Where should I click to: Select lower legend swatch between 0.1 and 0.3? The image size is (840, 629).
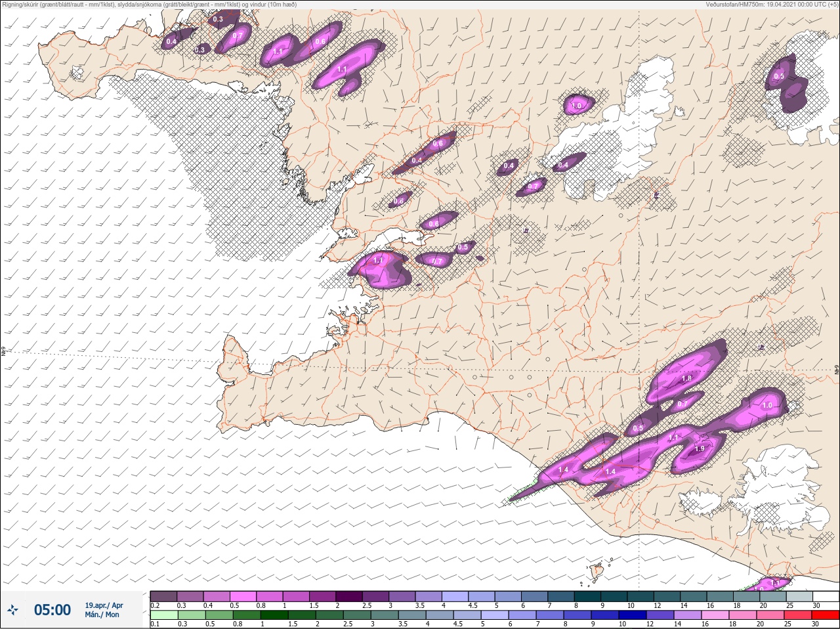point(163,615)
